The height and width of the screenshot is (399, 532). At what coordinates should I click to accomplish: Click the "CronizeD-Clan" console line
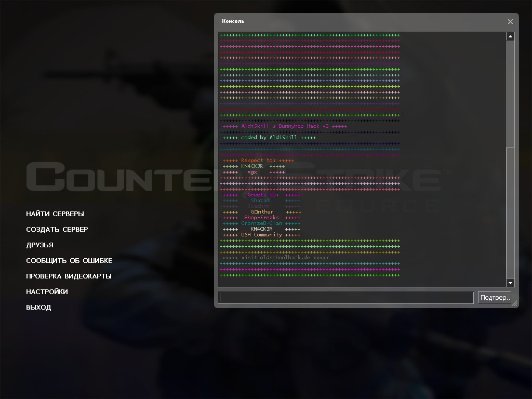[261, 223]
